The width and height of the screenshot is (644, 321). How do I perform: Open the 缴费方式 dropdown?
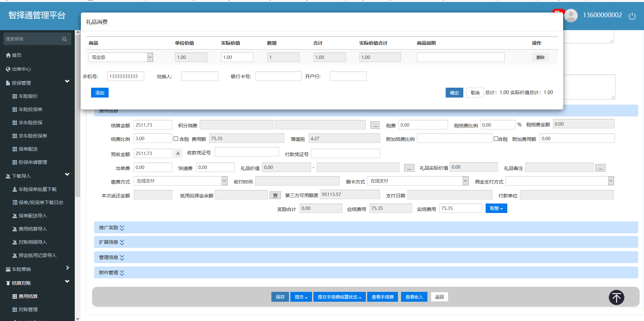click(x=181, y=181)
